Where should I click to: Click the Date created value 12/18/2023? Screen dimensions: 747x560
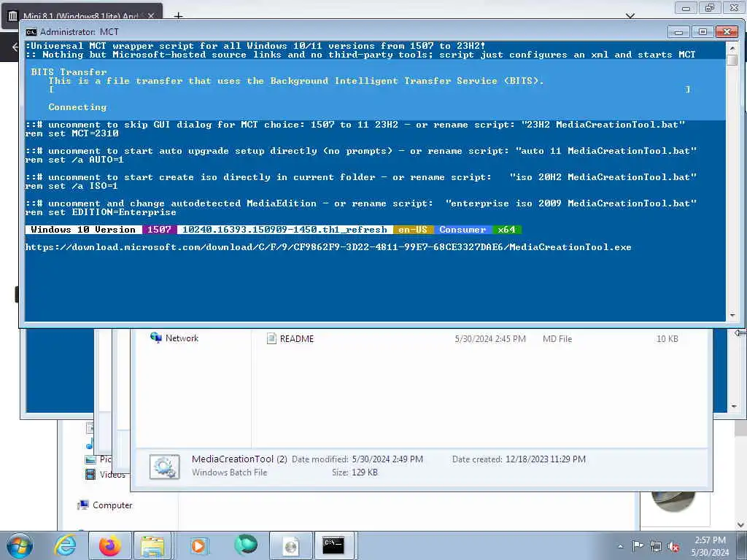coord(546,459)
